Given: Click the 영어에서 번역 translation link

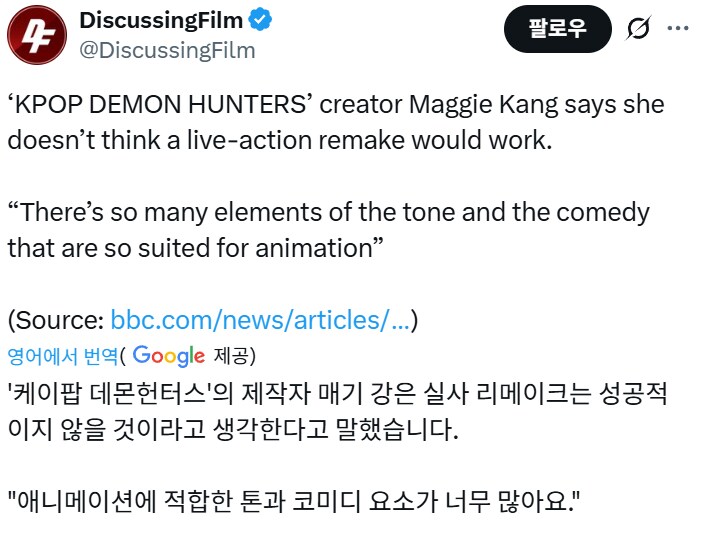Looking at the screenshot, I should (62, 355).
